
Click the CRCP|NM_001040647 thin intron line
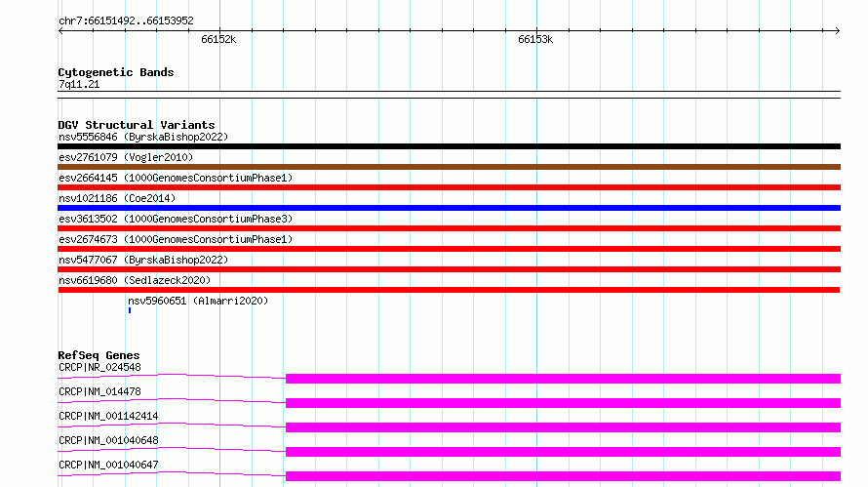[172, 473]
